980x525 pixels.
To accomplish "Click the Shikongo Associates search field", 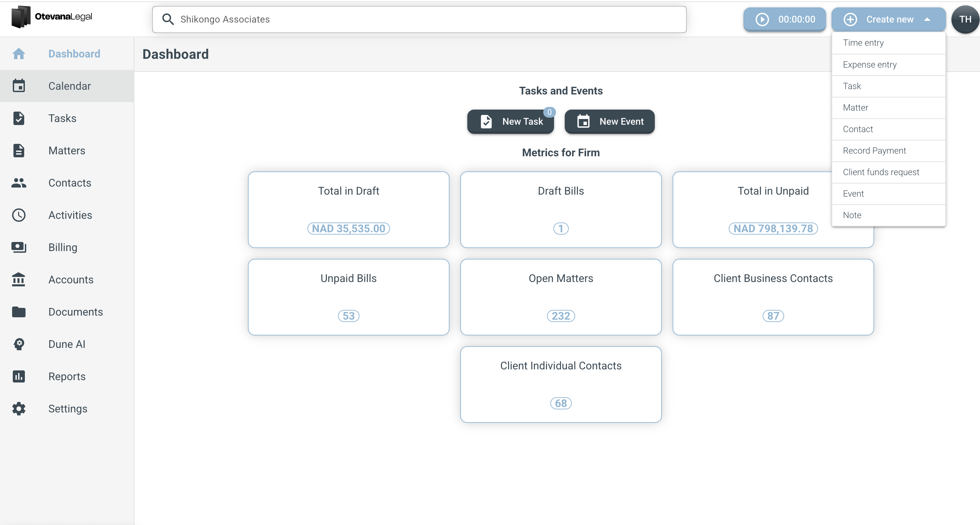I will coord(419,19).
